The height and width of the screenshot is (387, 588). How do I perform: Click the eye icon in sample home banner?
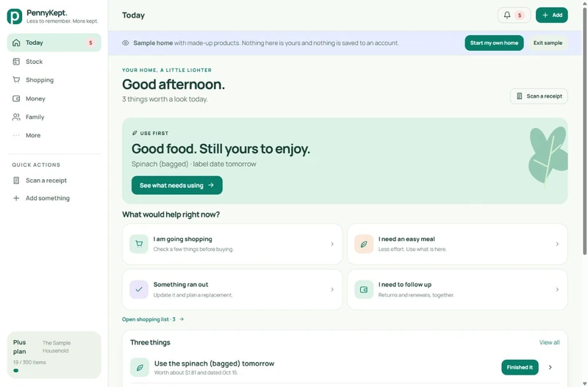tap(126, 43)
